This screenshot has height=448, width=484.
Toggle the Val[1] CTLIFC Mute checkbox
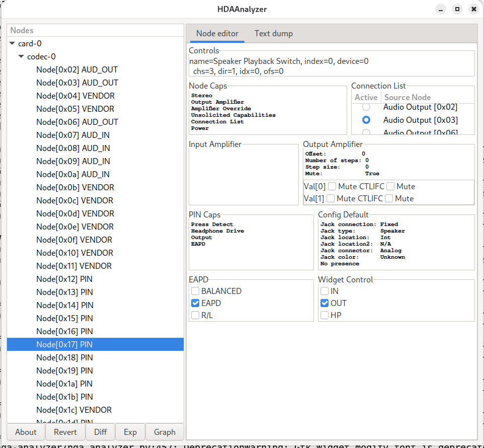pos(389,198)
